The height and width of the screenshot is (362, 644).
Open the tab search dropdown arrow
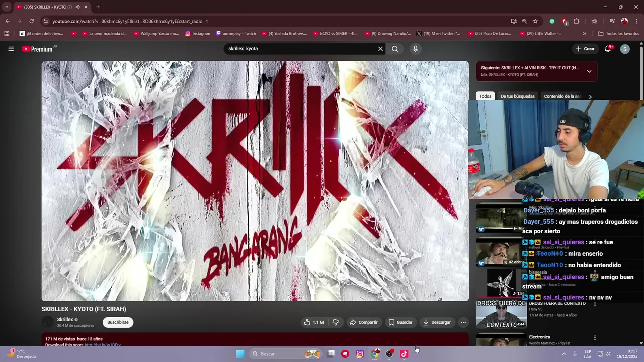[7, 7]
